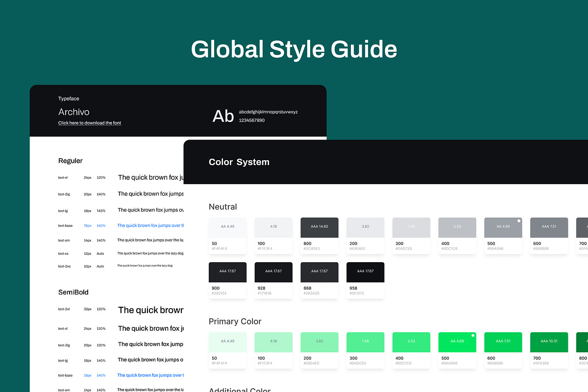The height and width of the screenshot is (392, 588).
Task: Click blue 'text-base' sample sentence in Reguler section
Action: coord(150,225)
